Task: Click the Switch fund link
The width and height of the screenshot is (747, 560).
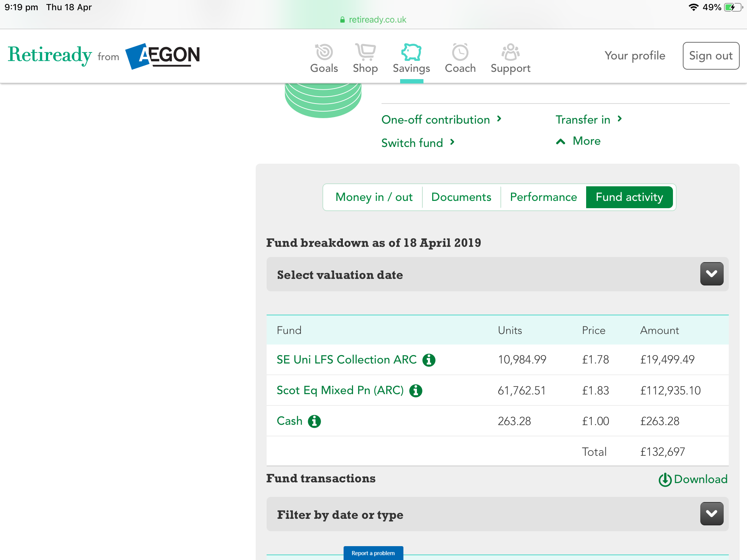Action: [412, 143]
